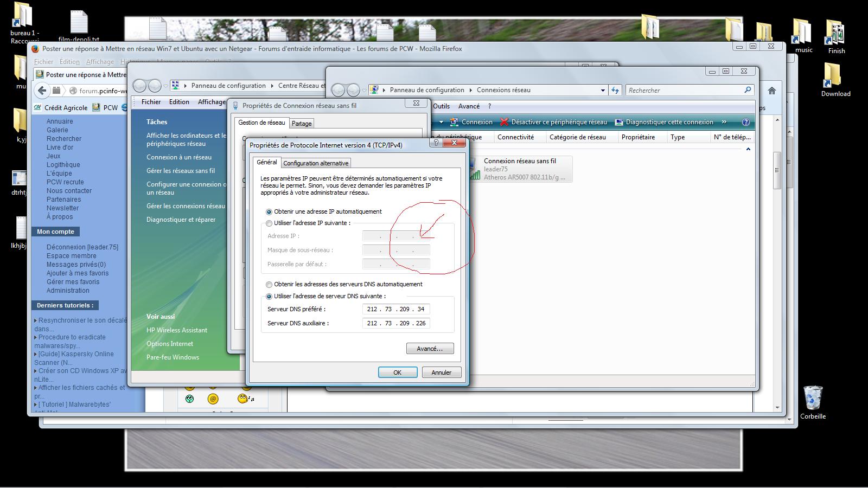Open the 'Avancé...' settings button
868x488 pixels.
430,349
